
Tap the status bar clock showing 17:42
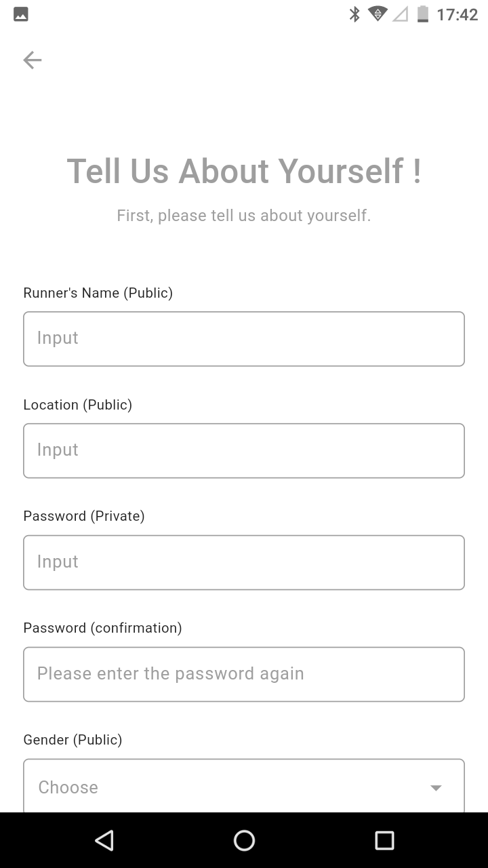click(457, 14)
